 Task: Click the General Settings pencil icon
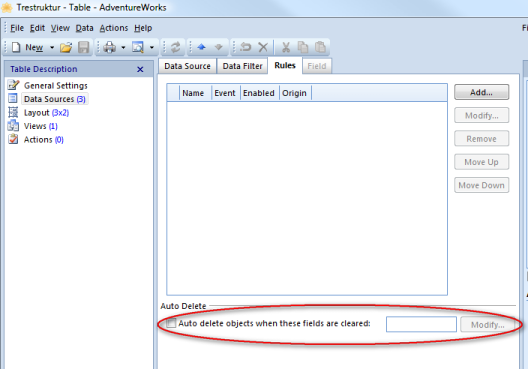(13, 85)
